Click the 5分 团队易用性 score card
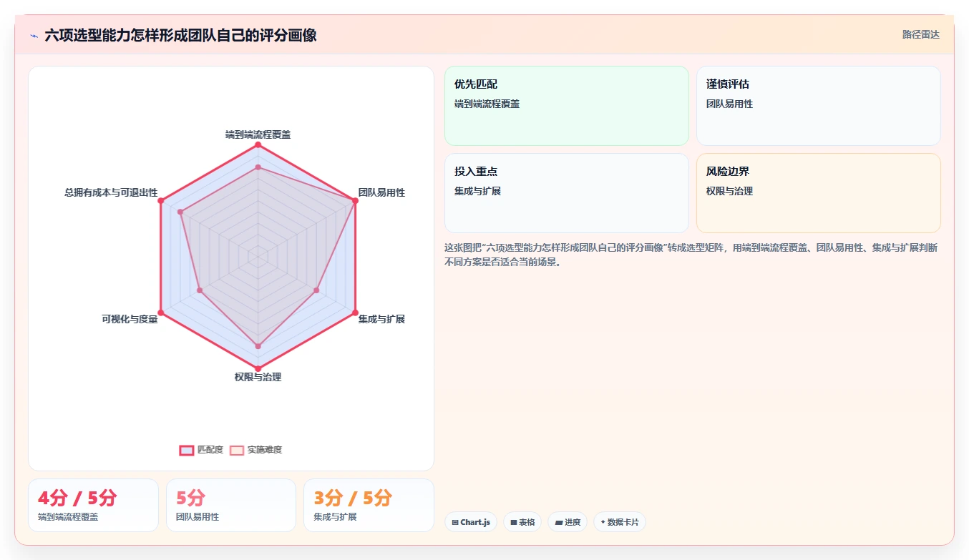The image size is (969, 560). pos(231,505)
